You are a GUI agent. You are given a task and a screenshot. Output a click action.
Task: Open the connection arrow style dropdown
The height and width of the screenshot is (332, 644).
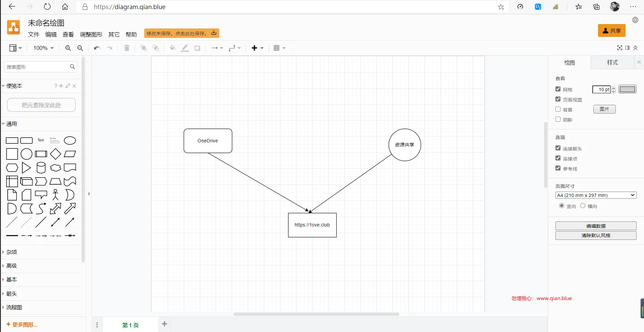coord(217,48)
